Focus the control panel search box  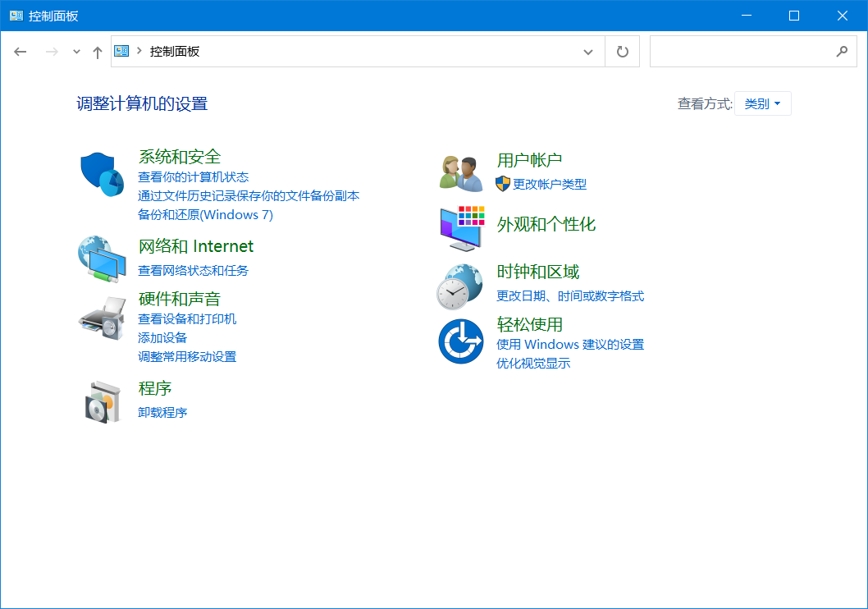coord(753,52)
